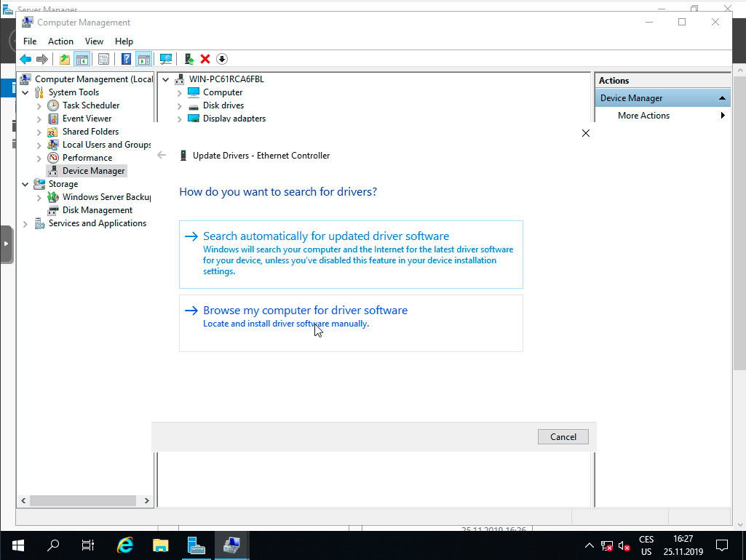Expand the Task Scheduler tree node
The image size is (746, 560).
pos(39,105)
